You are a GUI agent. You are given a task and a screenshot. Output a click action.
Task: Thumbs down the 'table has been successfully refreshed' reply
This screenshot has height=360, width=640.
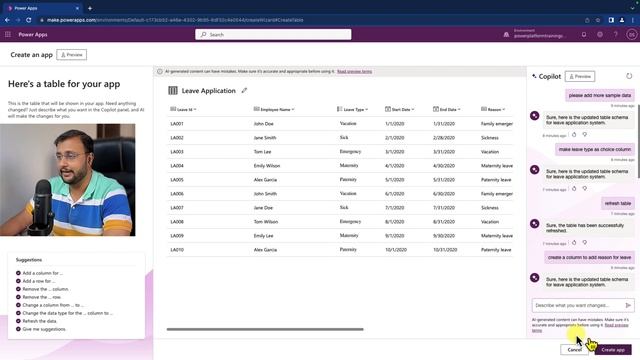click(584, 242)
